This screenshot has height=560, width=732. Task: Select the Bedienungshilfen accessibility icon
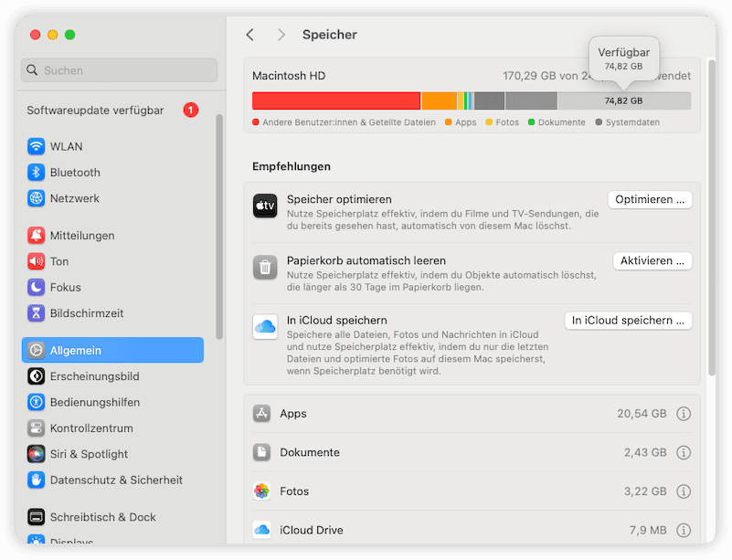(36, 402)
